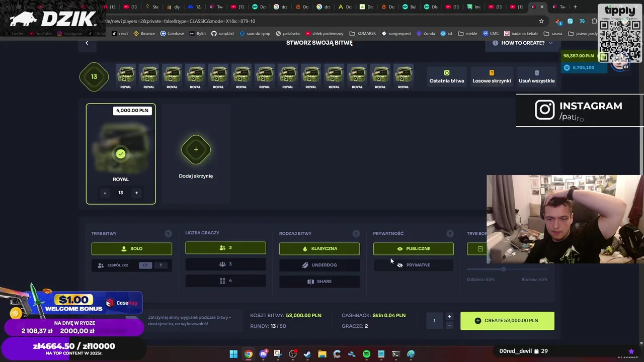The height and width of the screenshot is (362, 644).
Task: Click the Windows Start button
Action: [233, 354]
